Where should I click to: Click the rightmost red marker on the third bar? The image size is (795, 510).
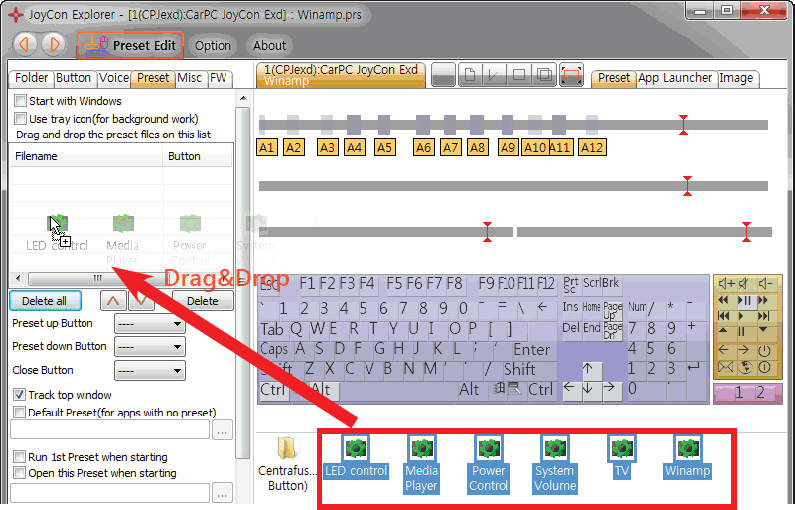point(746,232)
